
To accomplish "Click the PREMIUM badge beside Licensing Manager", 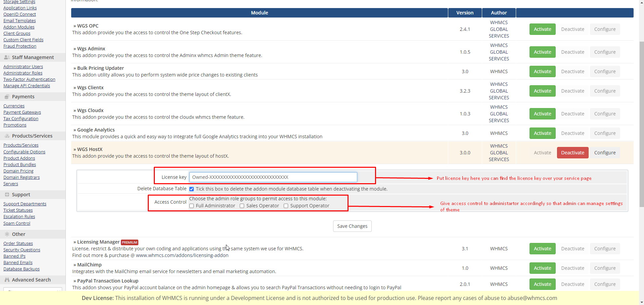I will 130,242.
